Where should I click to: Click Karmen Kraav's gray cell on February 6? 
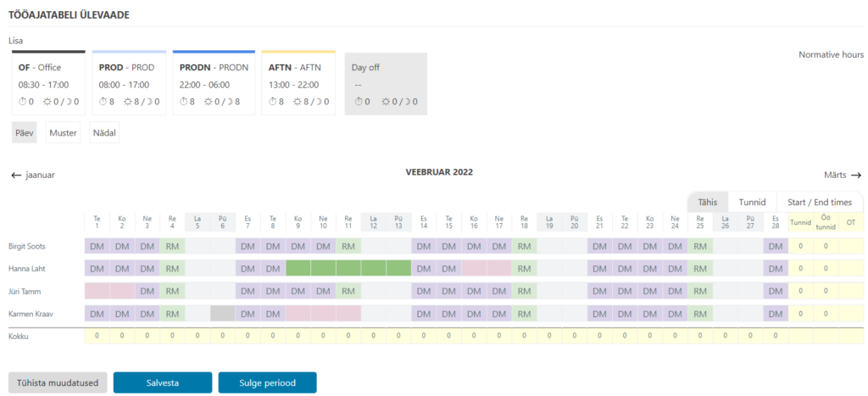point(222,313)
